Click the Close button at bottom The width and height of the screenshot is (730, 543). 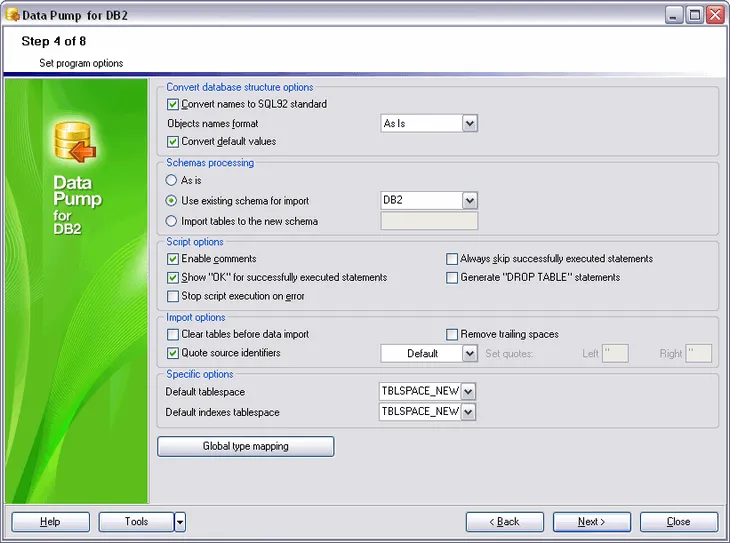pyautogui.click(x=678, y=522)
